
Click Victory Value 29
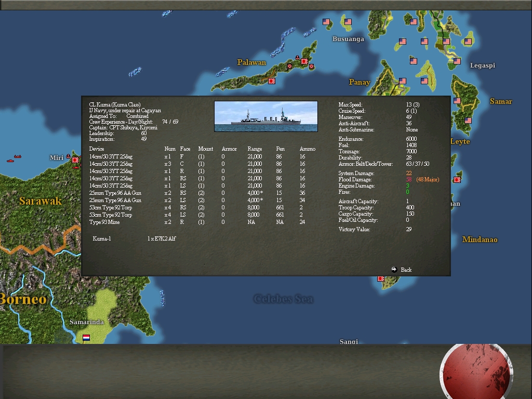tap(408, 229)
